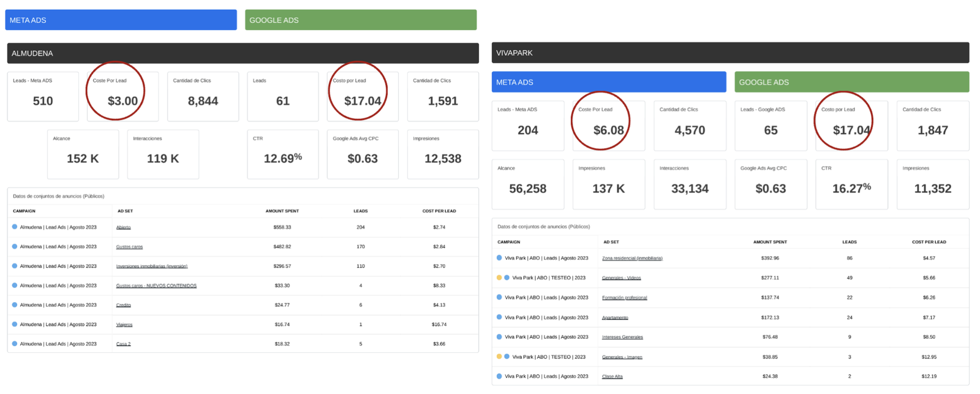Select the Cantidad de Clics value 8,844

tap(203, 101)
